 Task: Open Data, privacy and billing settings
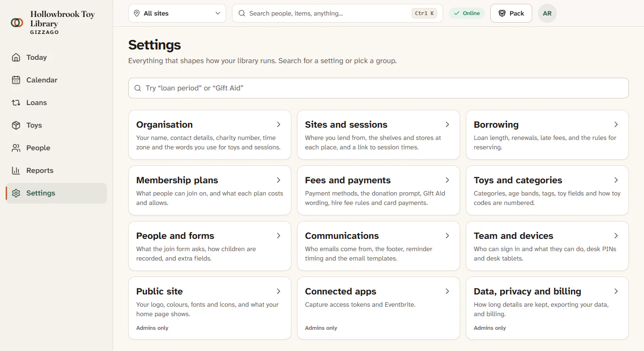[x=547, y=308]
